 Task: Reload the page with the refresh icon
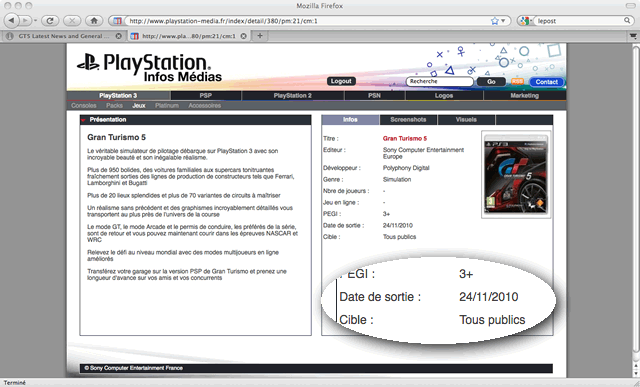[x=50, y=20]
